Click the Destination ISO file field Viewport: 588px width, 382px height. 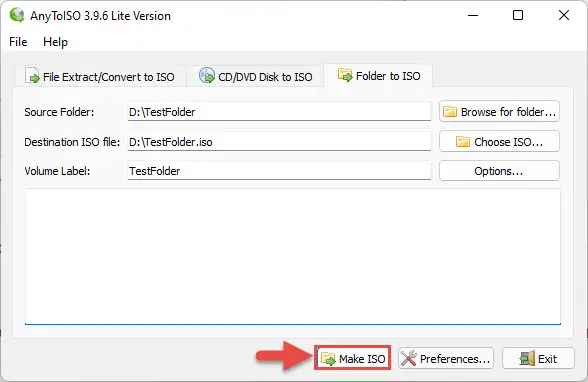click(x=279, y=142)
